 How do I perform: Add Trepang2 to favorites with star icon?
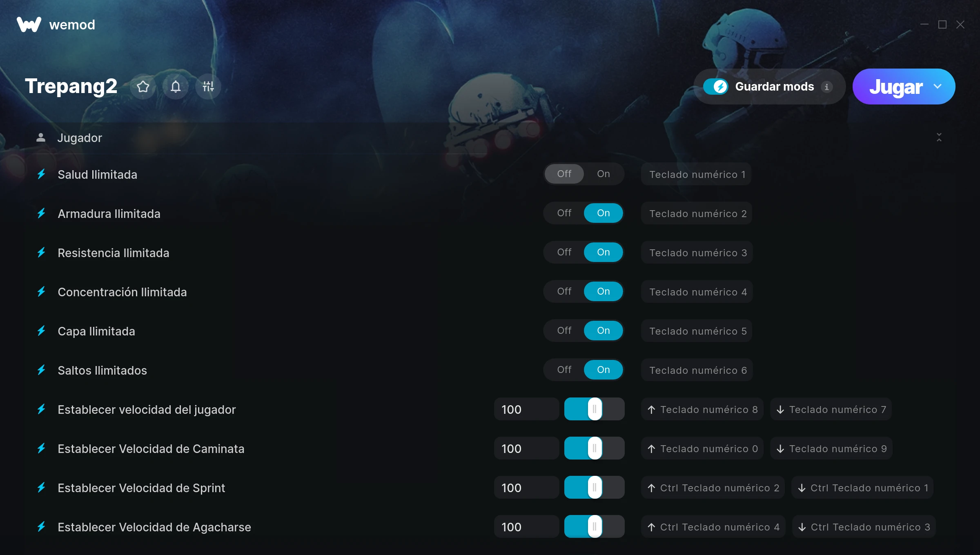click(x=143, y=87)
